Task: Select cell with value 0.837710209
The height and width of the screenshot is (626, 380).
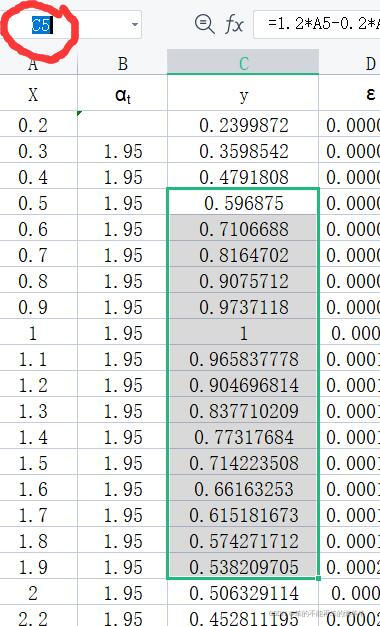Action: (x=243, y=411)
